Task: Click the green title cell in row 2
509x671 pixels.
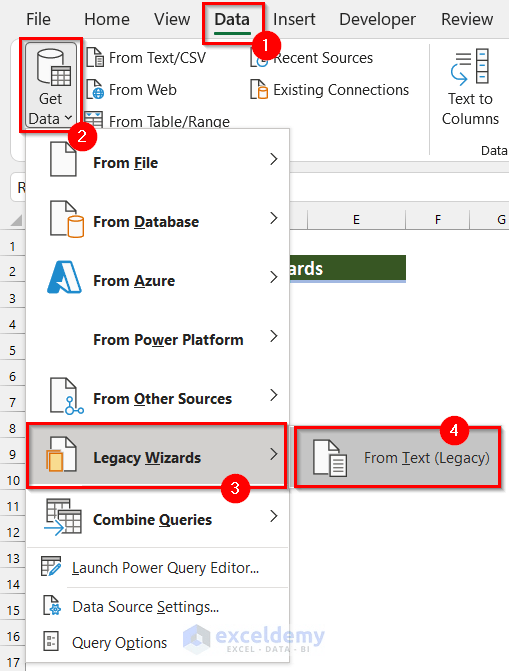Action: 348,269
